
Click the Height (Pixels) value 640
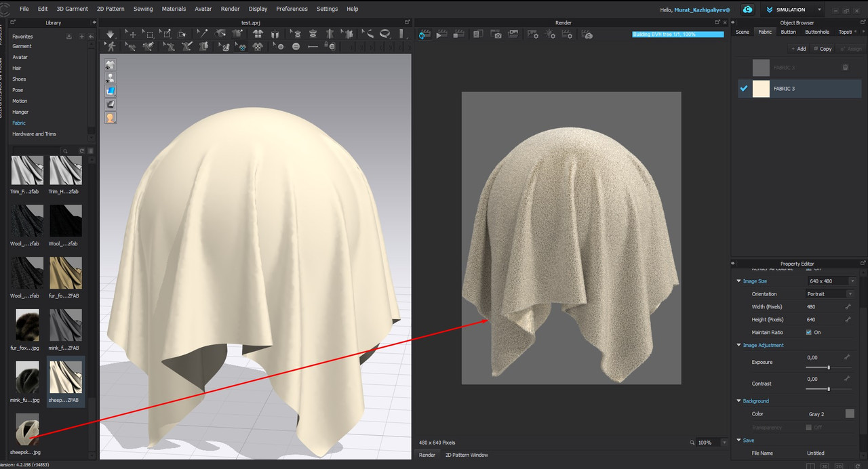811,319
